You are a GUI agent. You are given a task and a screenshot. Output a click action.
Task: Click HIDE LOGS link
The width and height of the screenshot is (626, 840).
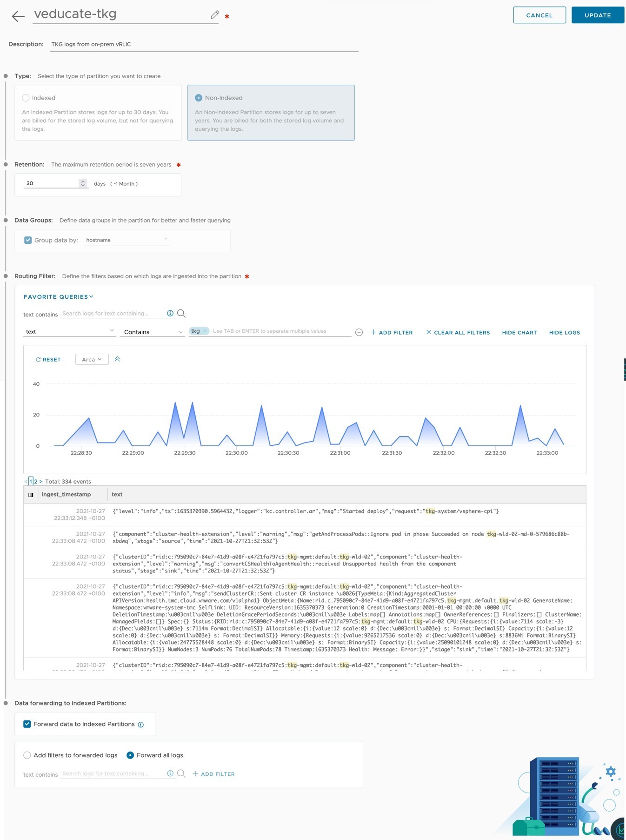point(565,332)
